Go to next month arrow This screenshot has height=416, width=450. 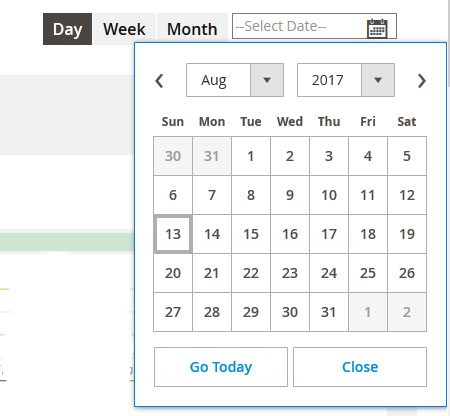click(x=422, y=81)
